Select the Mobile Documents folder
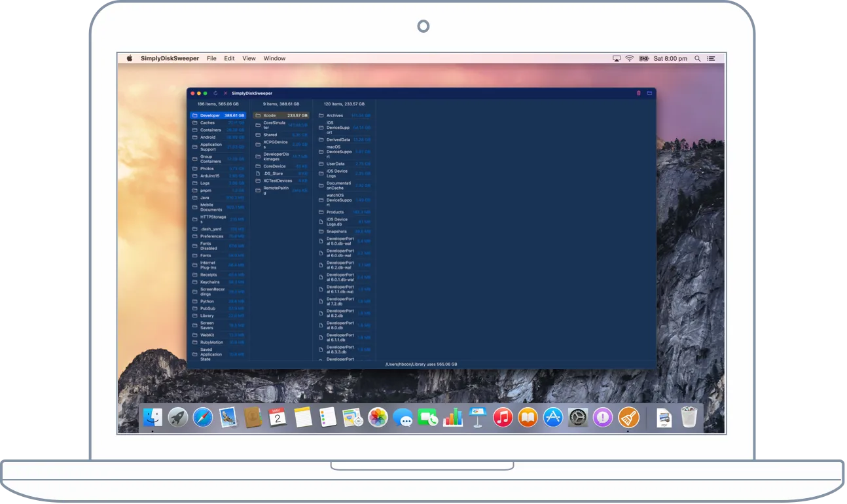The width and height of the screenshot is (847, 504). pos(218,207)
